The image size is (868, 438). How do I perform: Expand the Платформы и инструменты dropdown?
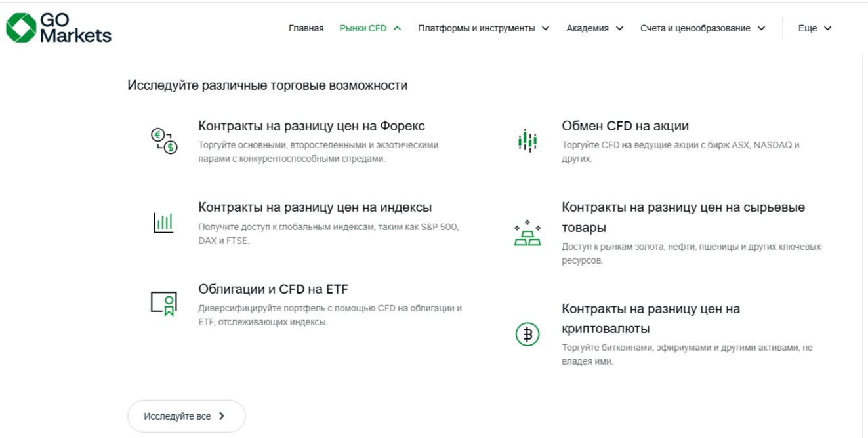pos(545,28)
